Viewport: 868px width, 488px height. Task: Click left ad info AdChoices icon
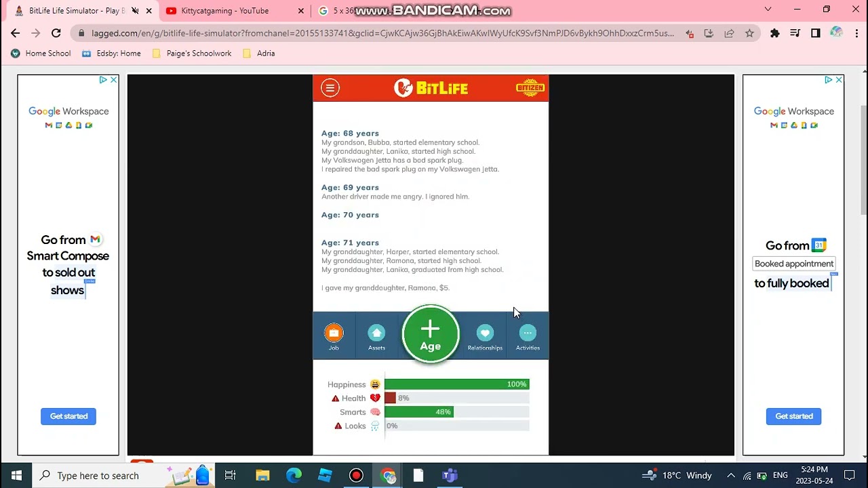[103, 80]
